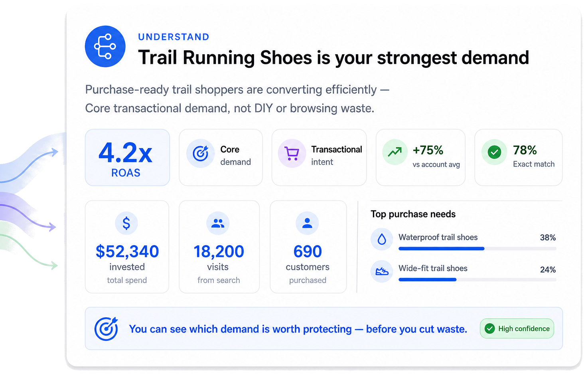Click the single person icon above 690

(x=307, y=223)
